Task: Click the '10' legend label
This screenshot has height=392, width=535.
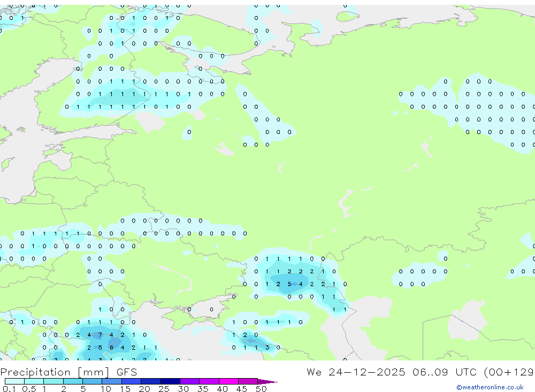Action: pos(106,389)
